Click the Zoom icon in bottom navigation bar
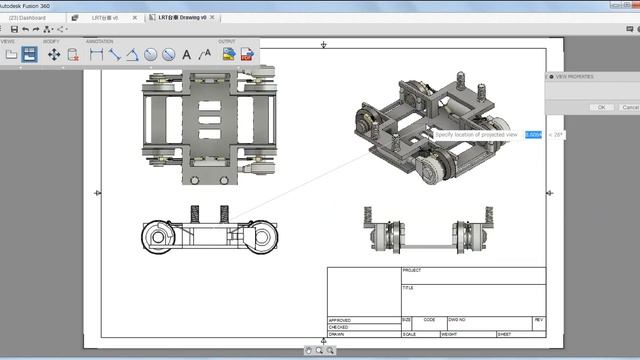Screen dimensions: 640x360 click(x=319, y=350)
